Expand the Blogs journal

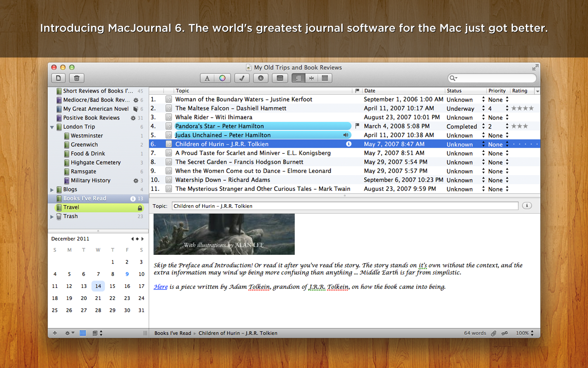click(52, 190)
